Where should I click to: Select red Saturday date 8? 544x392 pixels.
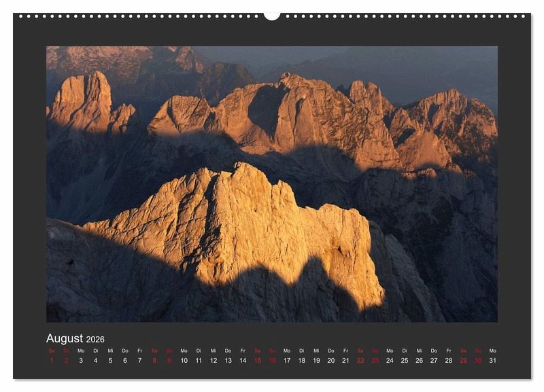pyautogui.click(x=154, y=360)
